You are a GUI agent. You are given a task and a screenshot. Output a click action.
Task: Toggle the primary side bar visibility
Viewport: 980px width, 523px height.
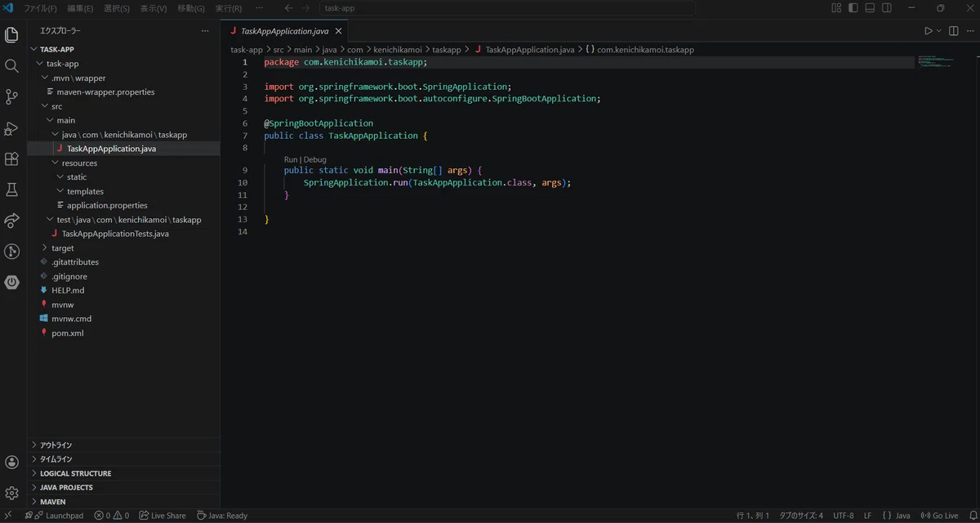[853, 8]
